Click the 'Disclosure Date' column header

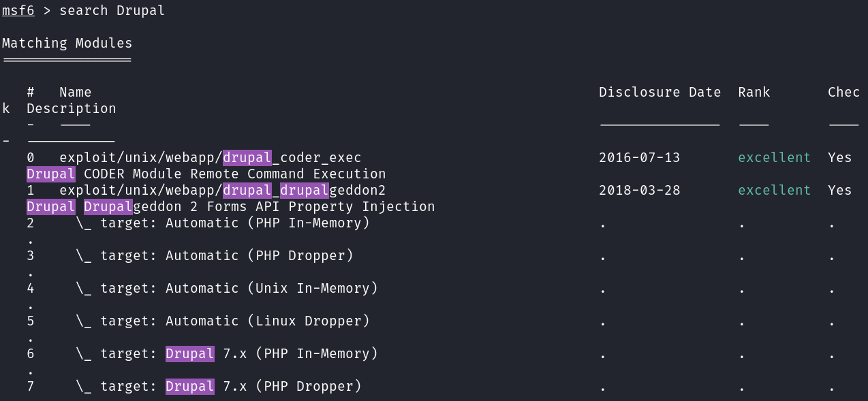coord(660,93)
